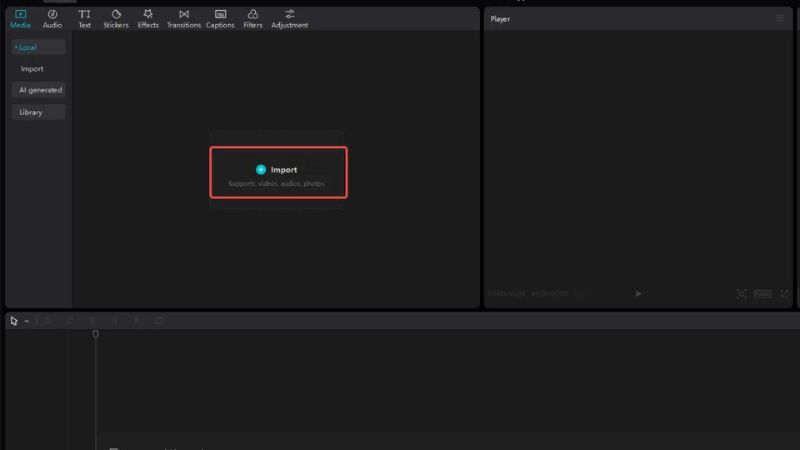Open the Player panel menu
This screenshot has height=450, width=800.
[780, 19]
